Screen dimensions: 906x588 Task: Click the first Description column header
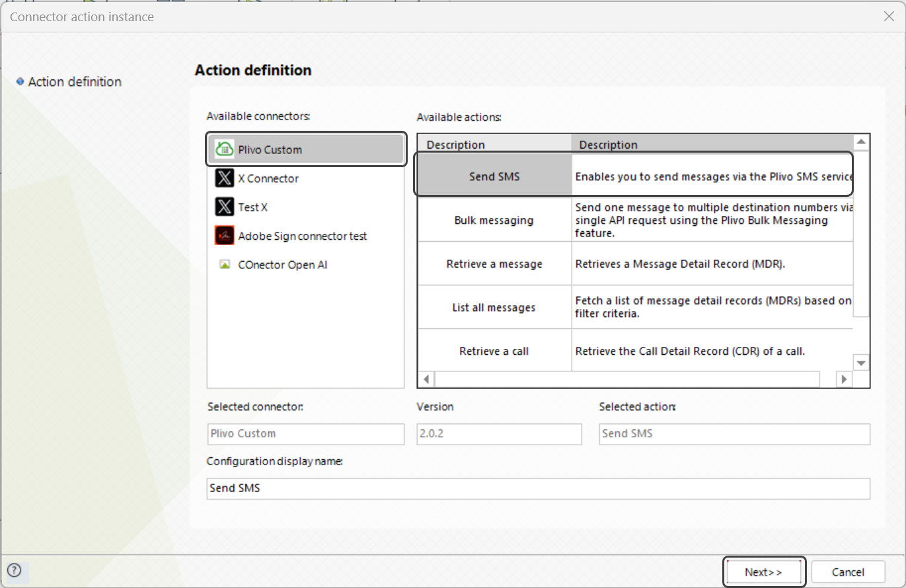click(494, 145)
